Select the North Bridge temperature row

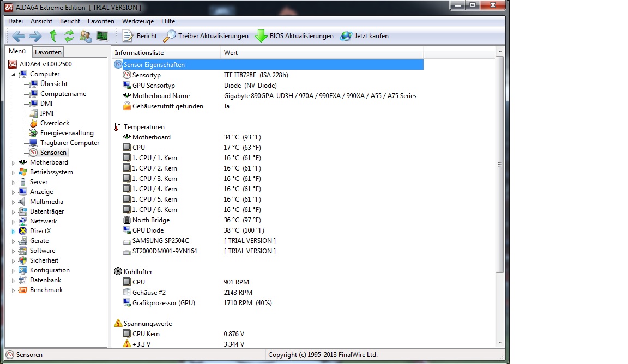point(268,220)
